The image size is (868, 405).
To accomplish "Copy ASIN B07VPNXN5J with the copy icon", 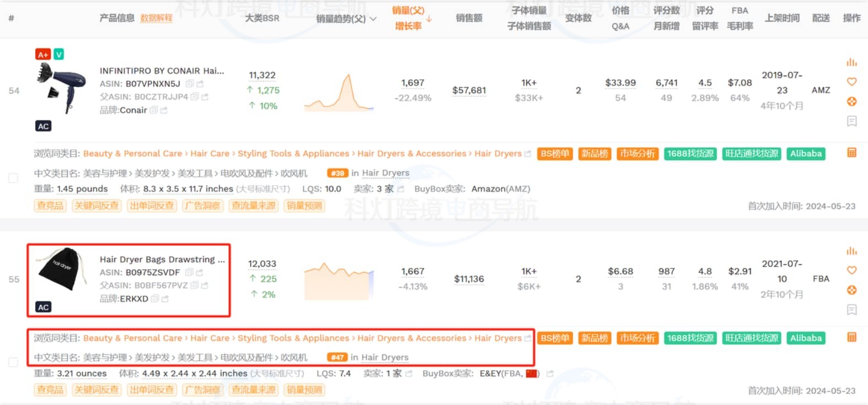I will pos(189,84).
